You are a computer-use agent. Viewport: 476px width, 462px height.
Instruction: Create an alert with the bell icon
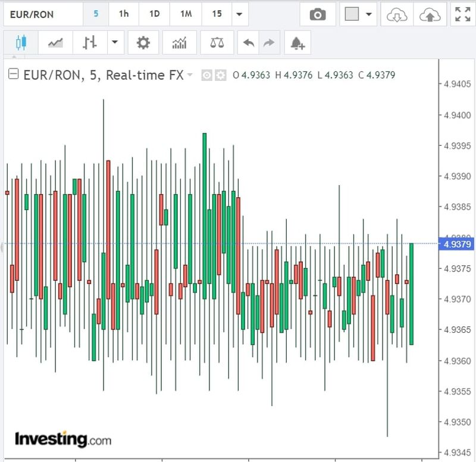297,43
